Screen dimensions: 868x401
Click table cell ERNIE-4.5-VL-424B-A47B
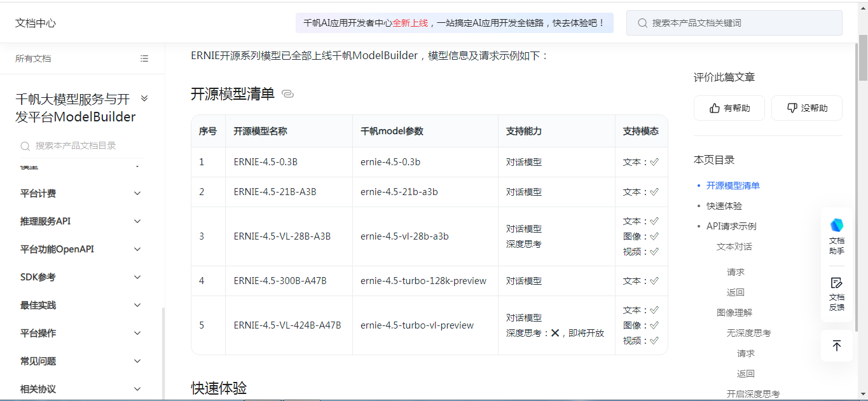[x=287, y=325]
